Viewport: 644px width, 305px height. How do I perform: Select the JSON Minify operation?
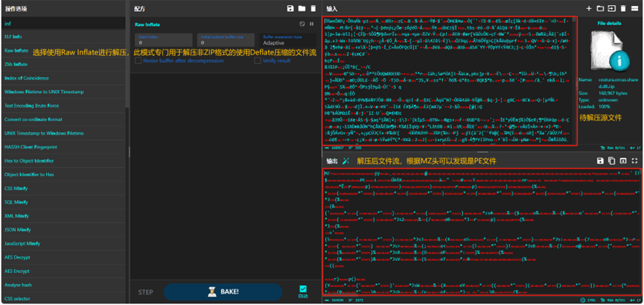point(63,230)
